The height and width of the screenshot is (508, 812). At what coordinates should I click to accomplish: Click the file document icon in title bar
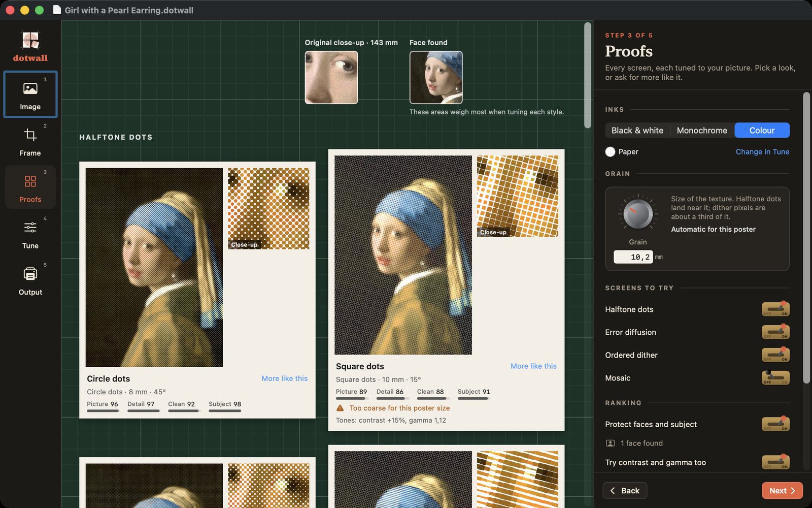tap(57, 10)
